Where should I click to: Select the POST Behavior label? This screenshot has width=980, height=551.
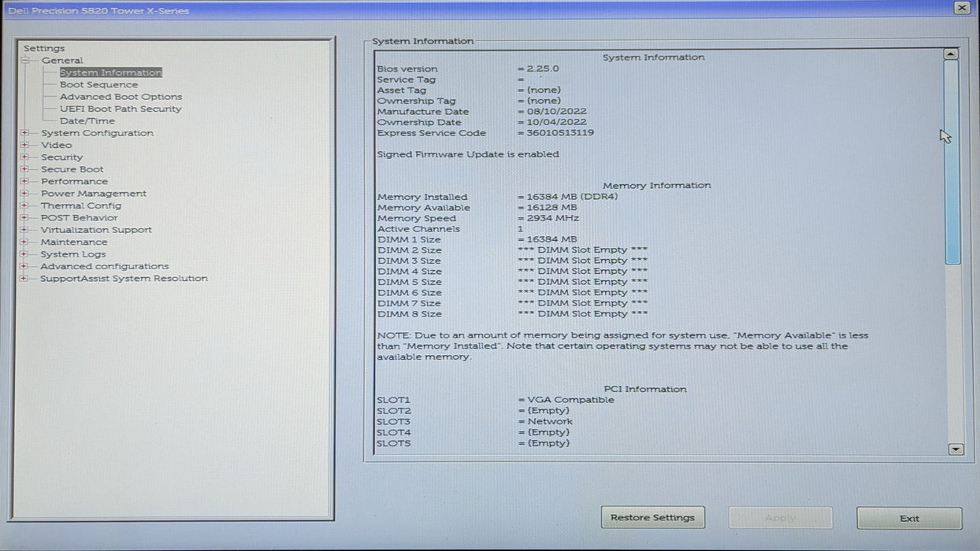79,218
